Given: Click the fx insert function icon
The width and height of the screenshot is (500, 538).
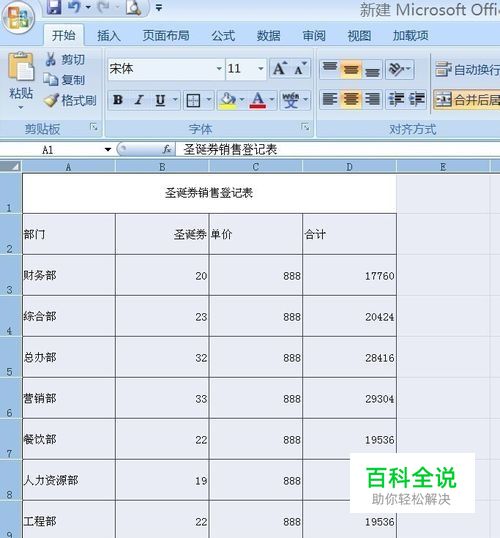Looking at the screenshot, I should [167, 150].
